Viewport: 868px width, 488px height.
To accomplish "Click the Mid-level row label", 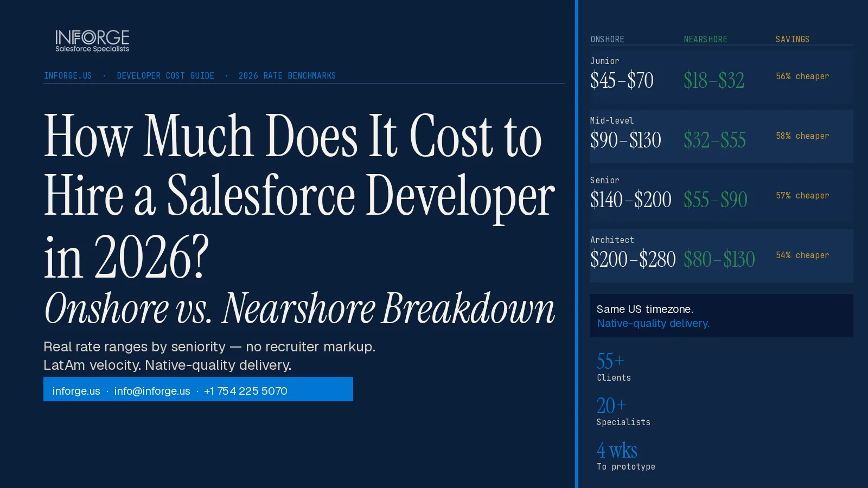I will click(x=612, y=121).
